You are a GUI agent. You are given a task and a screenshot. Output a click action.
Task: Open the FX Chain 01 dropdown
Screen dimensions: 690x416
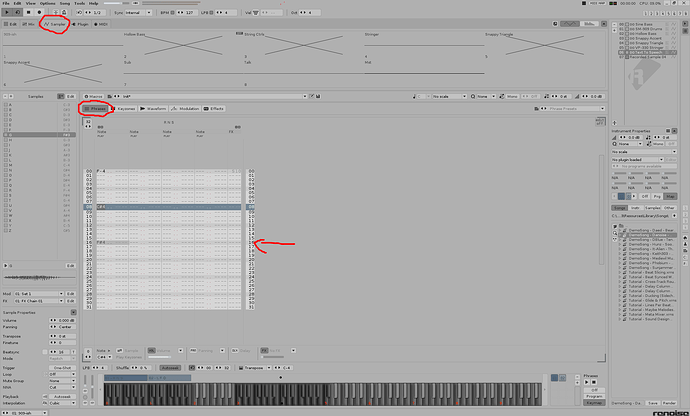point(39,301)
